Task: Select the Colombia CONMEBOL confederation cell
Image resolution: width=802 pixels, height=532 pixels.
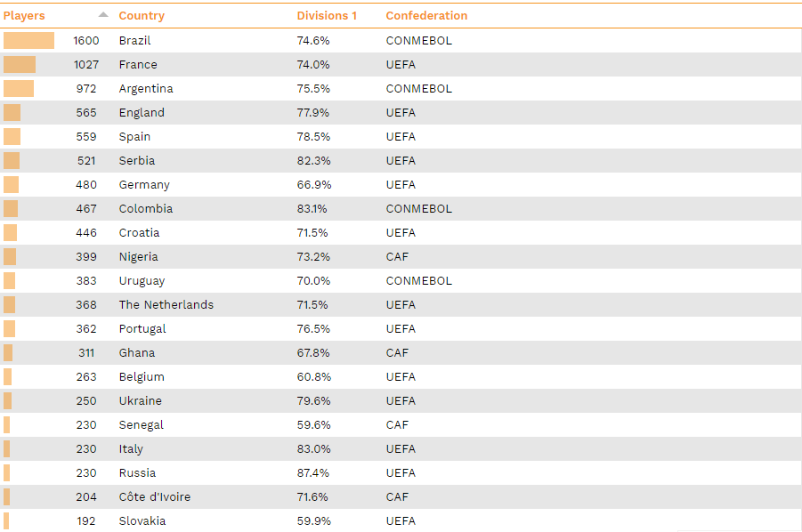Action: (x=419, y=208)
